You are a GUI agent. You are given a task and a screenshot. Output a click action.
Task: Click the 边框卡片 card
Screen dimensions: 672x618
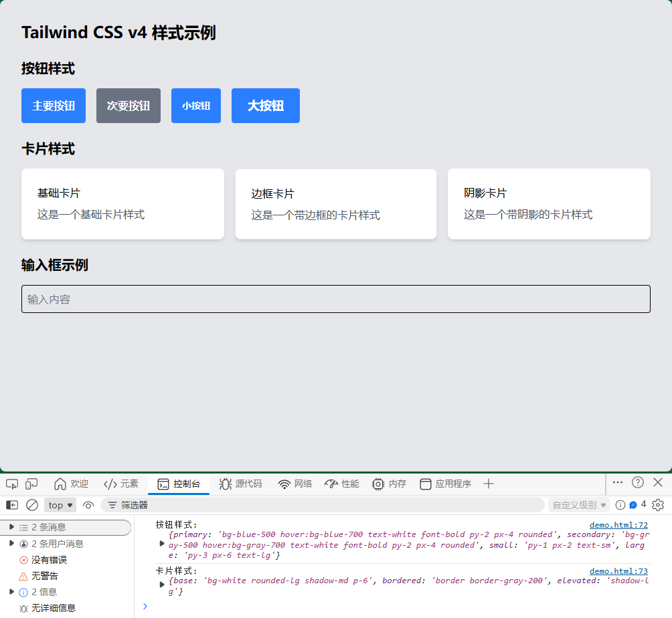pyautogui.click(x=336, y=204)
